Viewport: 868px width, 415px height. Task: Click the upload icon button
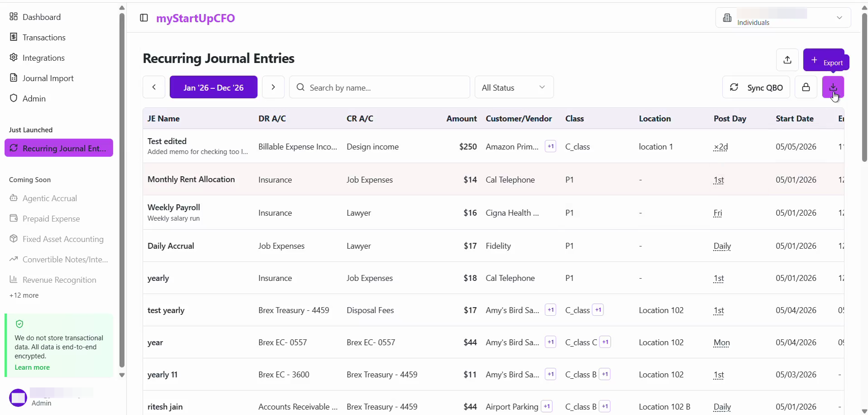tap(787, 60)
